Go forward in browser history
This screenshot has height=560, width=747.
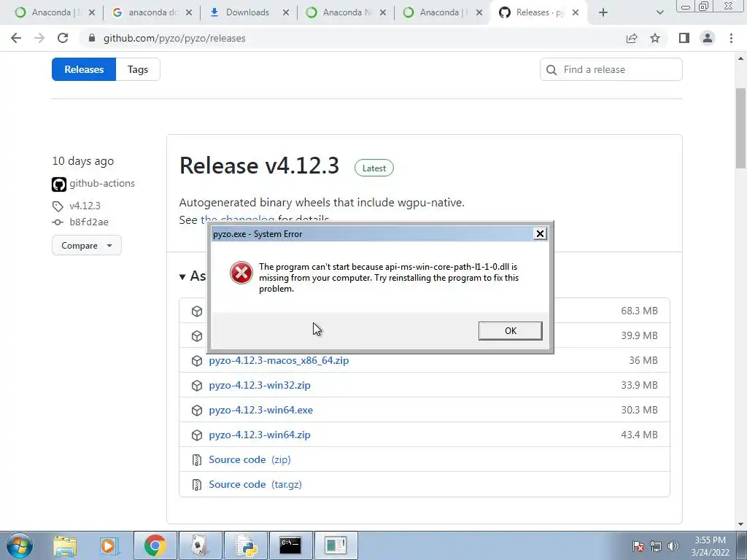[x=39, y=38]
